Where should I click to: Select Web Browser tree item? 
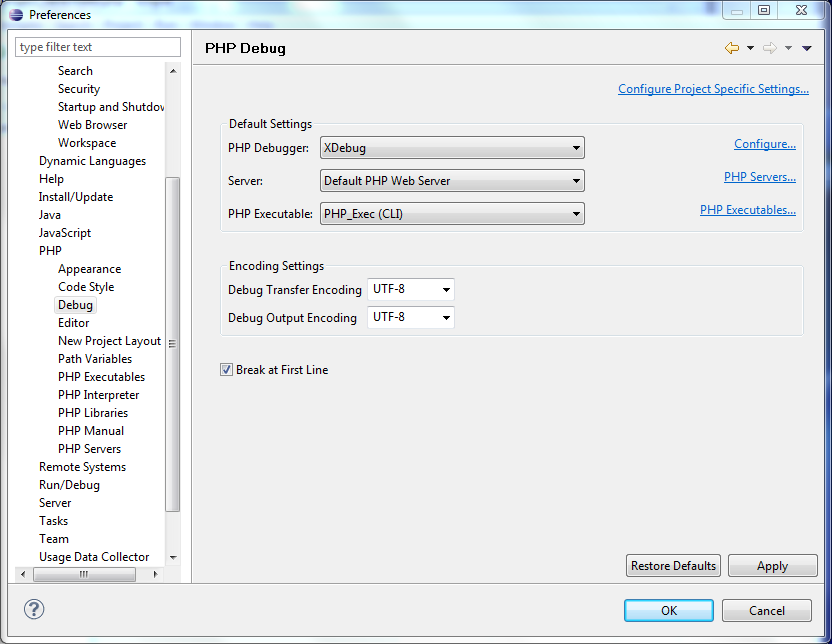pos(93,125)
